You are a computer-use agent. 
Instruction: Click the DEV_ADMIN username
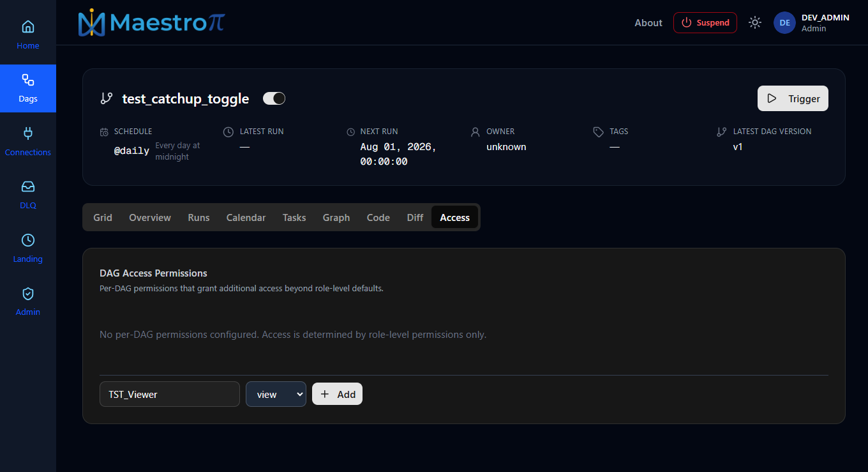[x=825, y=17]
